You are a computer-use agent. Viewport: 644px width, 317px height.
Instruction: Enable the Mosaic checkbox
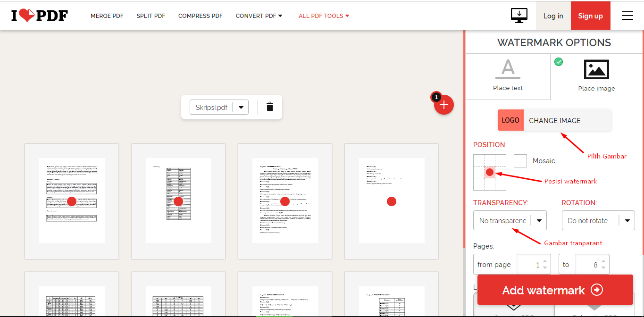click(520, 160)
